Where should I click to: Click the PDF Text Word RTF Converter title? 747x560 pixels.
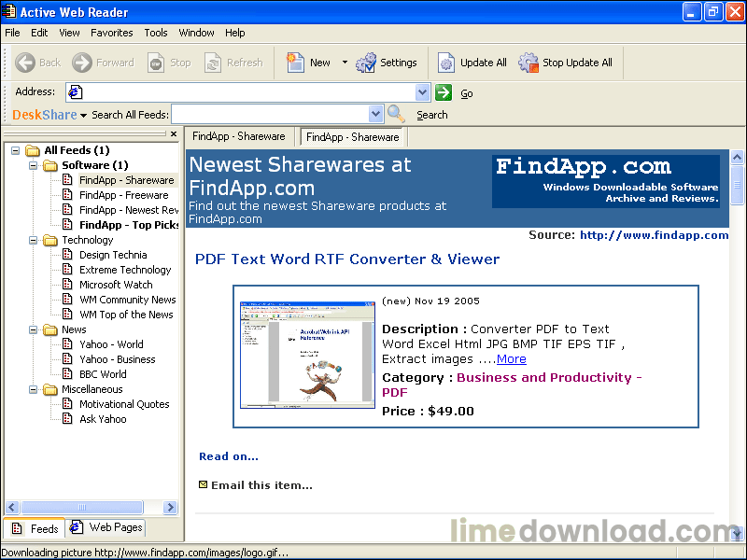point(347,259)
